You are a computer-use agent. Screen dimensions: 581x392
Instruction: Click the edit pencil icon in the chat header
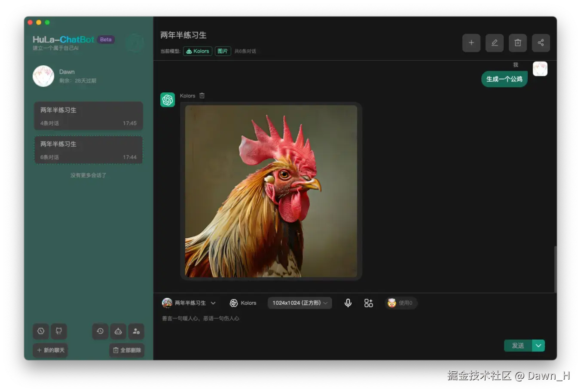(x=495, y=43)
